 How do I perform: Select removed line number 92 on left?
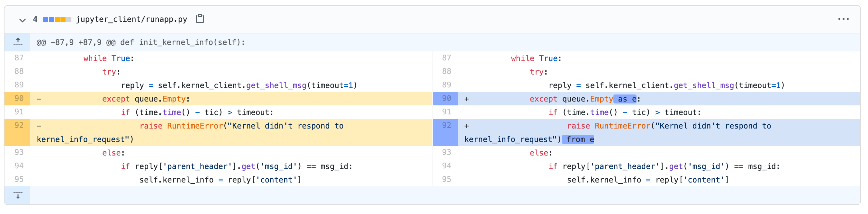pos(18,132)
